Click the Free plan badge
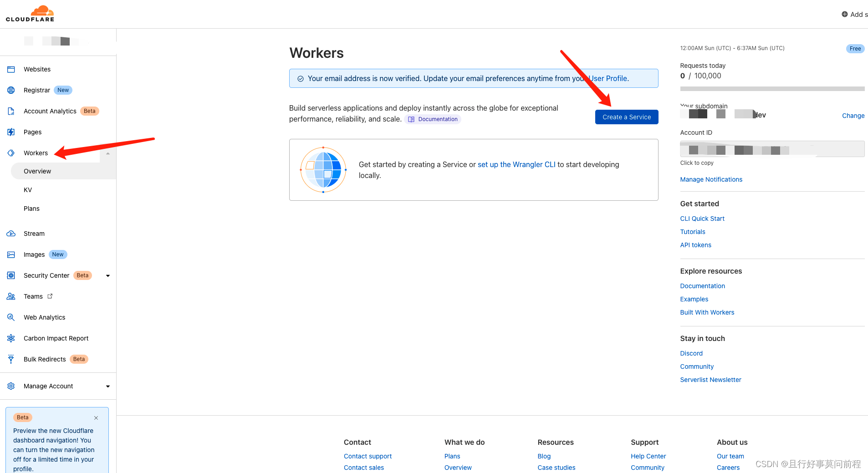Viewport: 868px width, 473px height. [855, 49]
